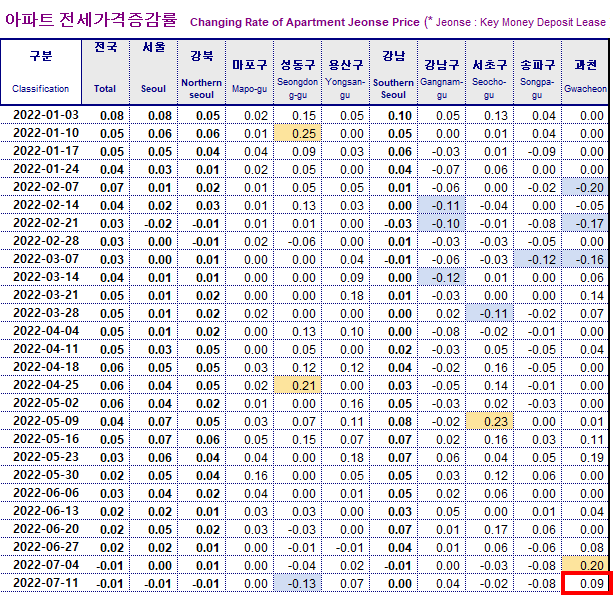Click the English subtitle Changing Rate of Apartment Jeonse Price
The image size is (613, 595).
point(305,22)
